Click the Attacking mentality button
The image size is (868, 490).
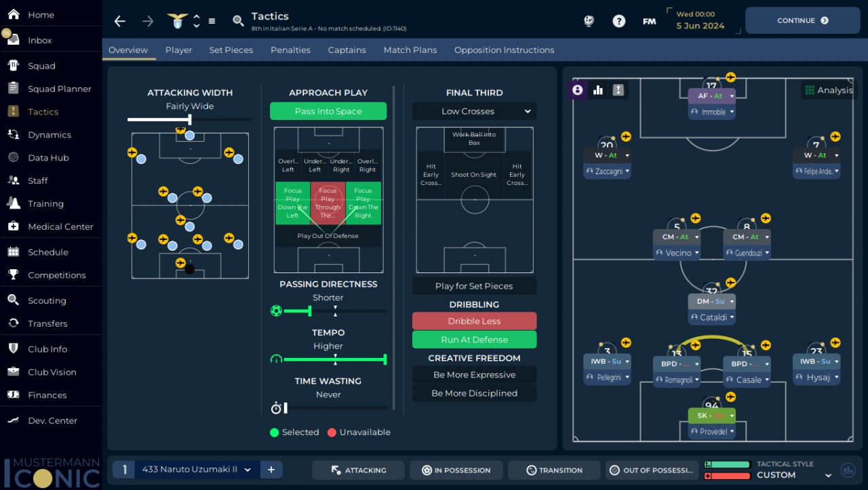pos(358,470)
